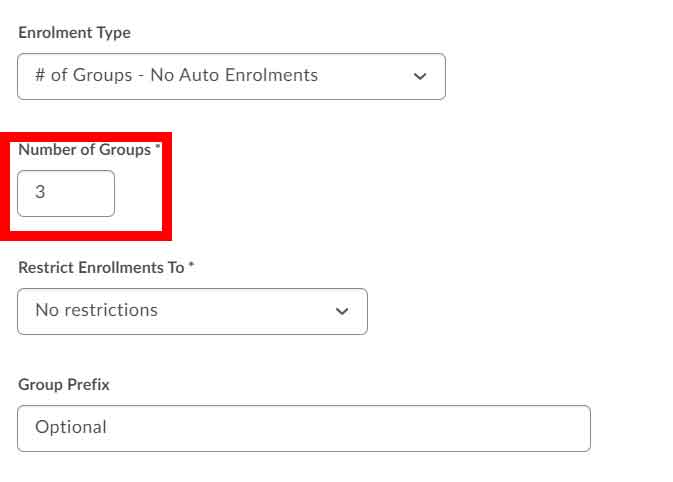Screen dimensions: 673x482
Task: Click blank area inside Restrict Enrollments box
Action: [250, 311]
